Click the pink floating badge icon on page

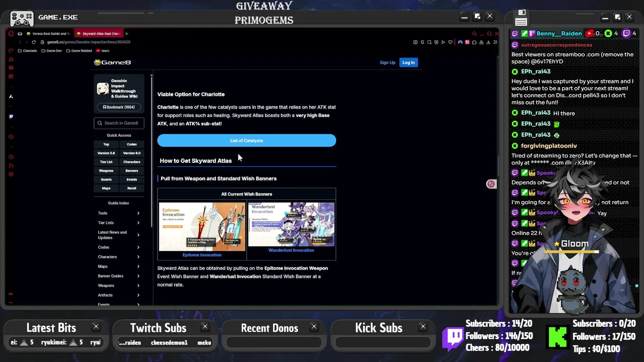[x=491, y=184]
